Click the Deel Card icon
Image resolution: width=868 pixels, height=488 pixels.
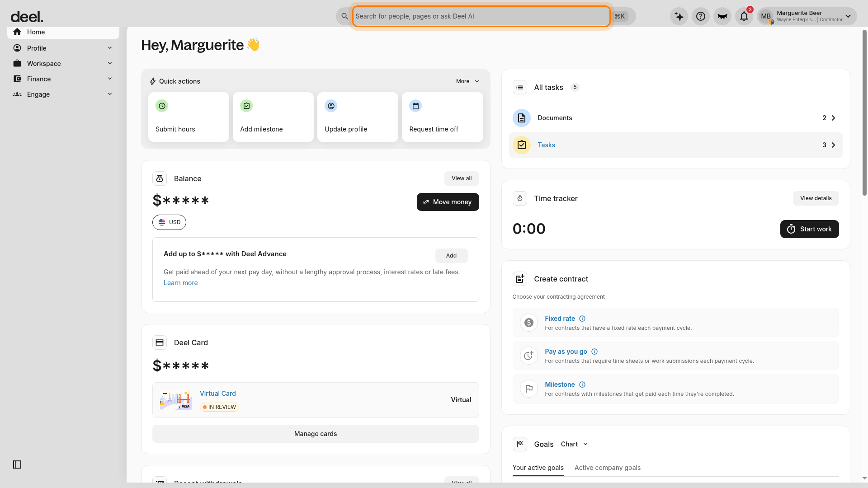click(x=160, y=343)
